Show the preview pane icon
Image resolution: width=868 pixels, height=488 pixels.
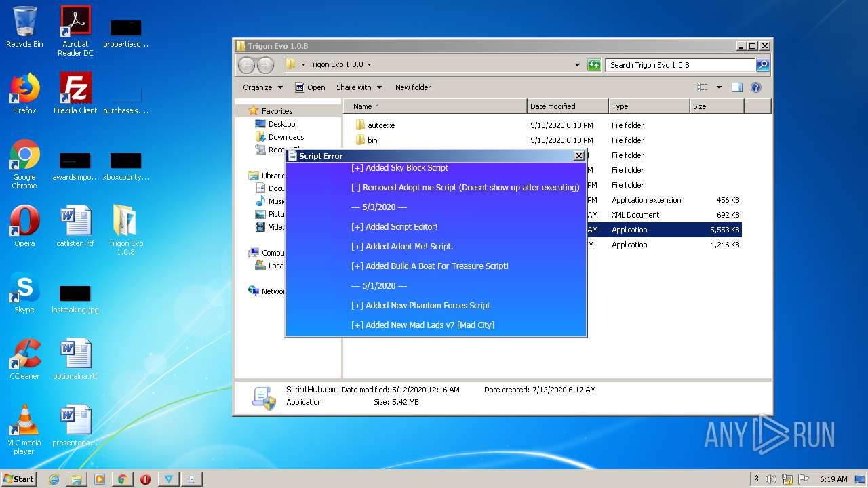click(737, 87)
